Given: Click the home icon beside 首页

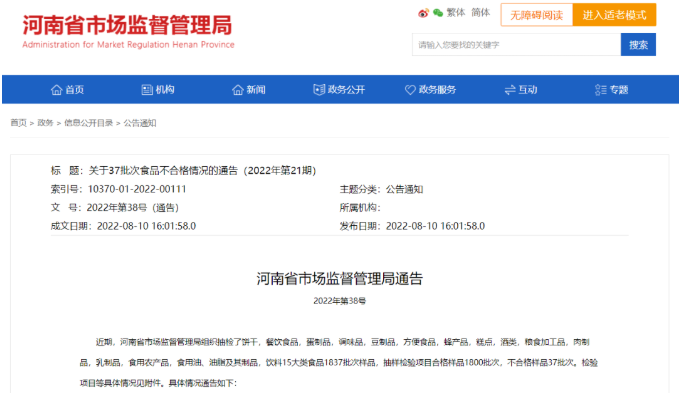Looking at the screenshot, I should (57, 90).
